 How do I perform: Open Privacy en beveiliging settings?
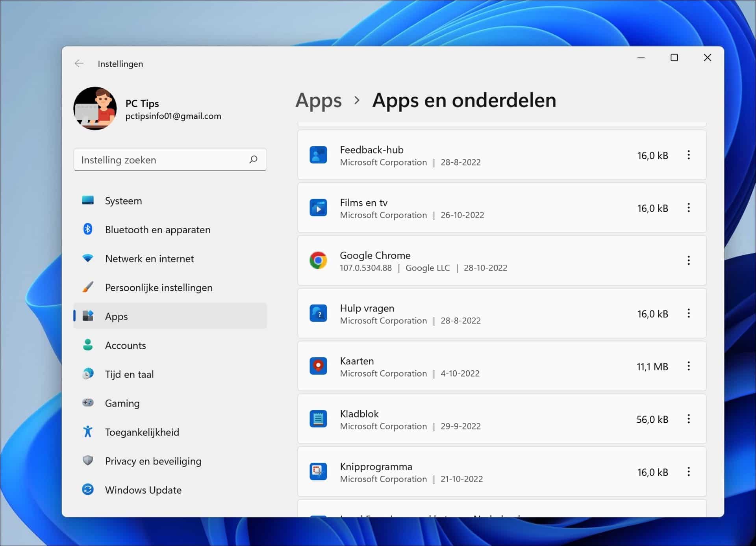pos(153,461)
